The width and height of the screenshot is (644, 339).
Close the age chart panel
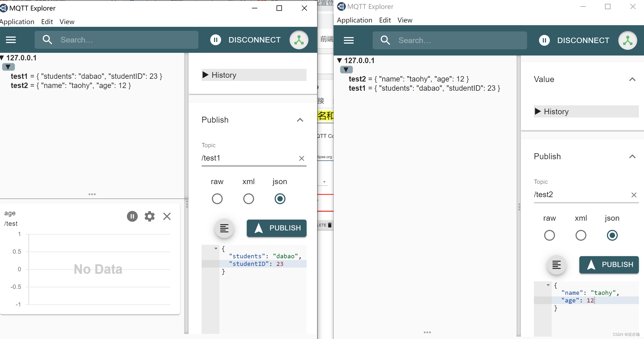point(167,216)
